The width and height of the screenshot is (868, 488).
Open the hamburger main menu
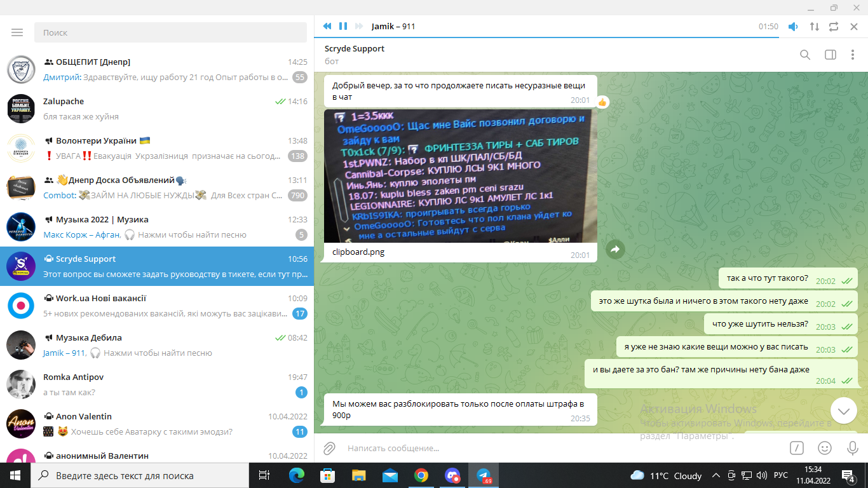click(x=17, y=32)
